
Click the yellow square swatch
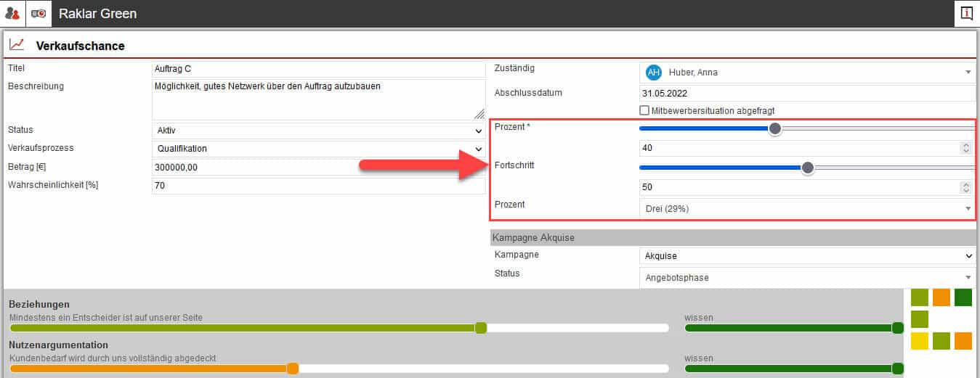click(920, 341)
